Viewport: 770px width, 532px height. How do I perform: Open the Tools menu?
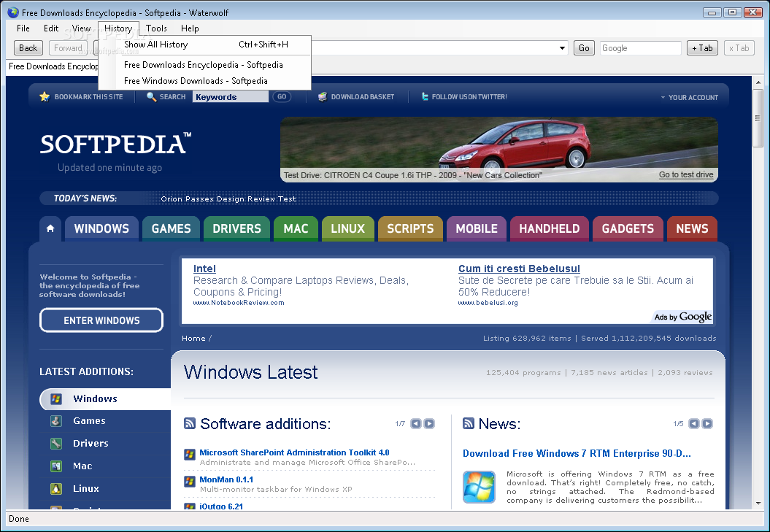156,28
